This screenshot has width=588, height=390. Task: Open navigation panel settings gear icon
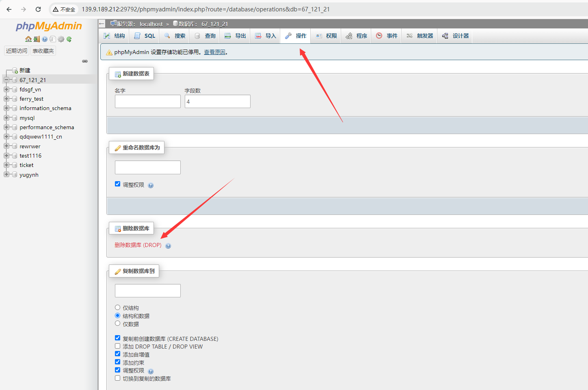click(x=61, y=39)
